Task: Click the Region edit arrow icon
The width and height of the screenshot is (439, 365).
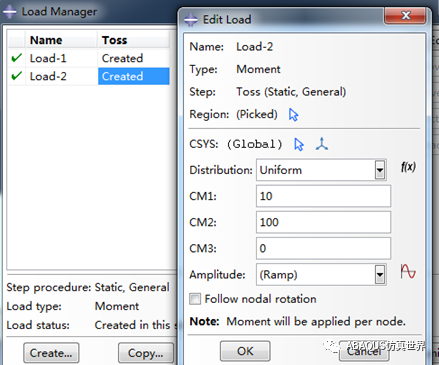Action: tap(293, 115)
